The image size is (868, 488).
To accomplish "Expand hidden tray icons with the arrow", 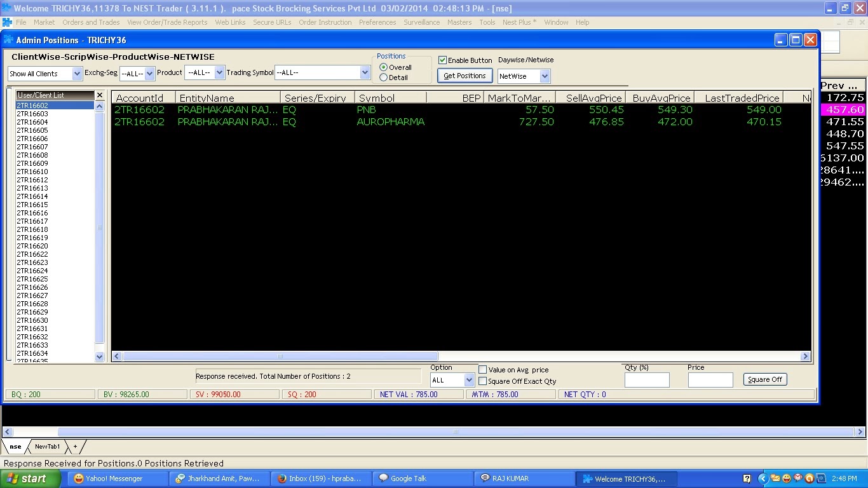I will coord(763,478).
